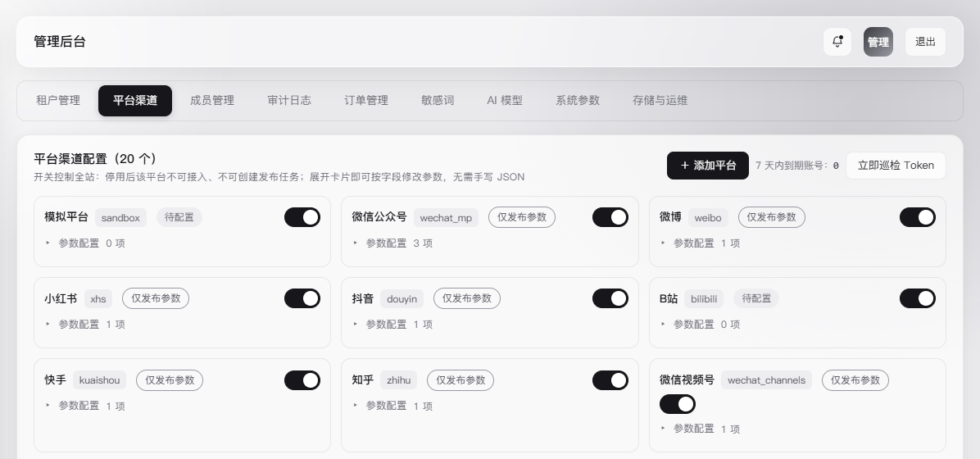The width and height of the screenshot is (980, 459).
Task: Click 仅发布参数 badge on 抖音
Action: pos(467,299)
